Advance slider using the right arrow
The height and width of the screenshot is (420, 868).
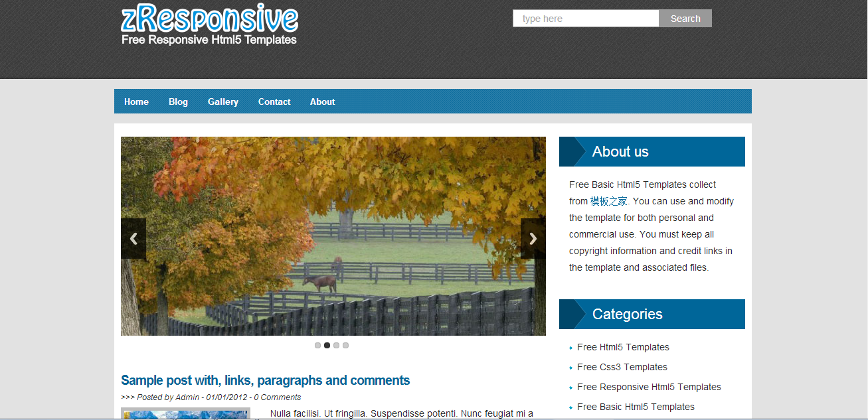tap(533, 239)
